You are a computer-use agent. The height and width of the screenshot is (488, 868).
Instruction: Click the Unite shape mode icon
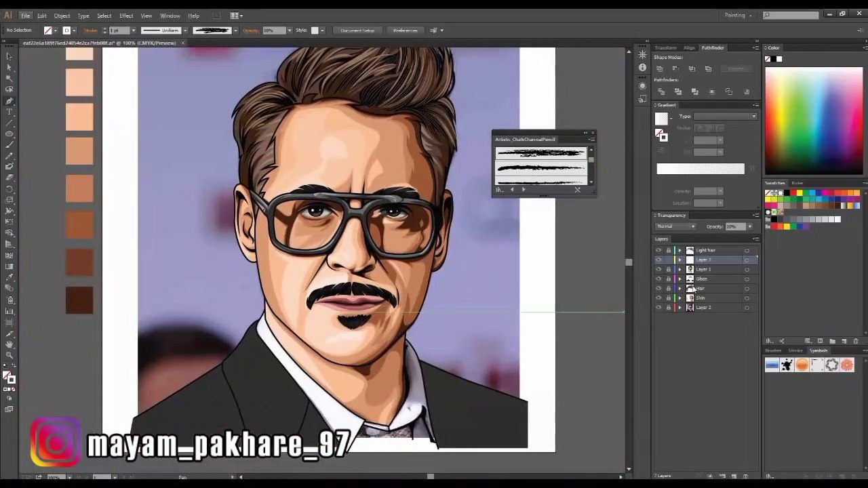pos(659,68)
